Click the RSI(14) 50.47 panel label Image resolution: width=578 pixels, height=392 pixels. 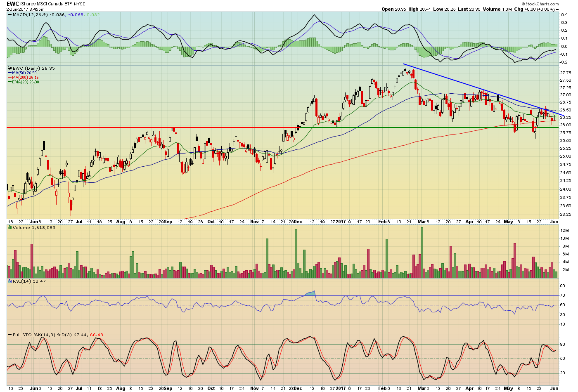tap(27, 281)
